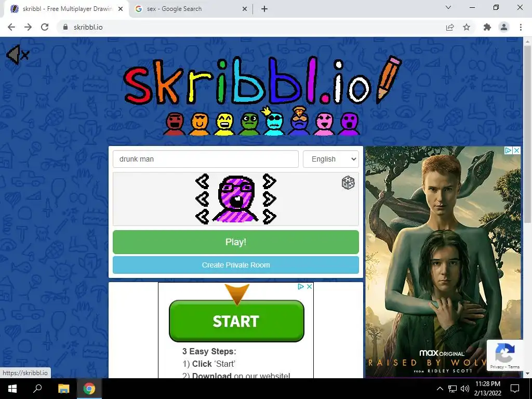Image resolution: width=532 pixels, height=399 pixels.
Task: Open reCAPTCHA Privacy link
Action: [x=497, y=367]
